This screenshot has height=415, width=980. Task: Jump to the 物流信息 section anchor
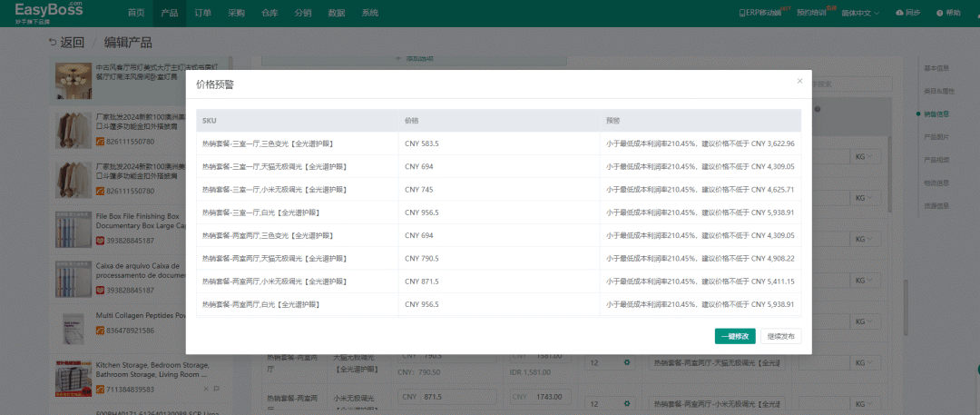(x=936, y=183)
